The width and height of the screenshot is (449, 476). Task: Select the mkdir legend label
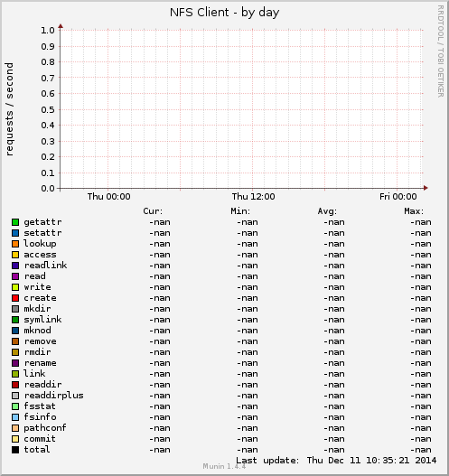click(x=37, y=309)
